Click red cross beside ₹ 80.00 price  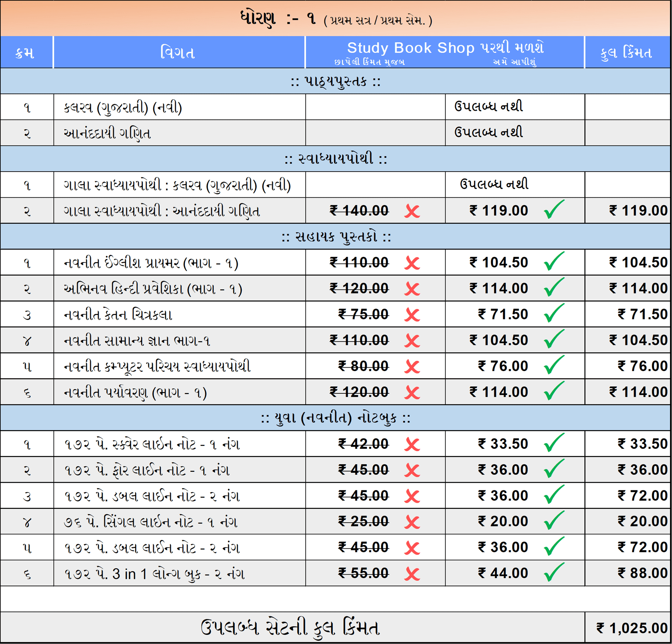tap(412, 367)
